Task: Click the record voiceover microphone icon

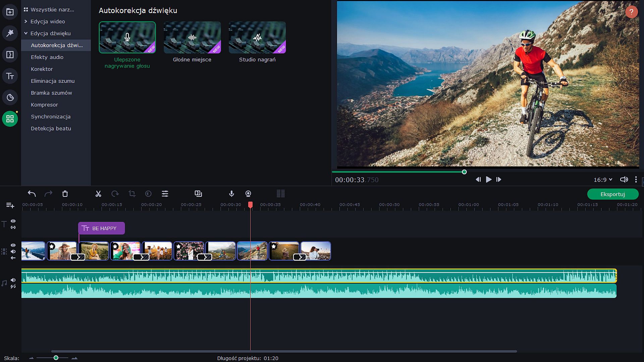Action: pos(231,194)
